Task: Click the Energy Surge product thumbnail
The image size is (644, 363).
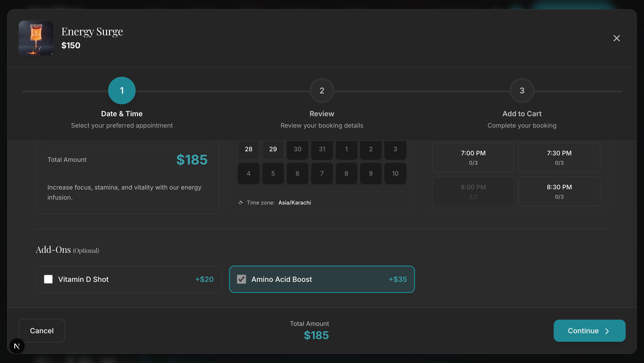Action: point(36,38)
